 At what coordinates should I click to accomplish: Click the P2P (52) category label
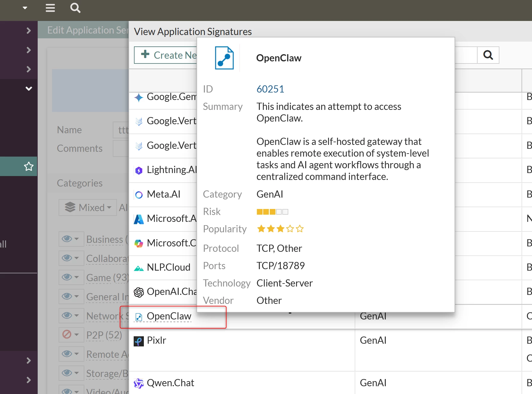point(104,335)
